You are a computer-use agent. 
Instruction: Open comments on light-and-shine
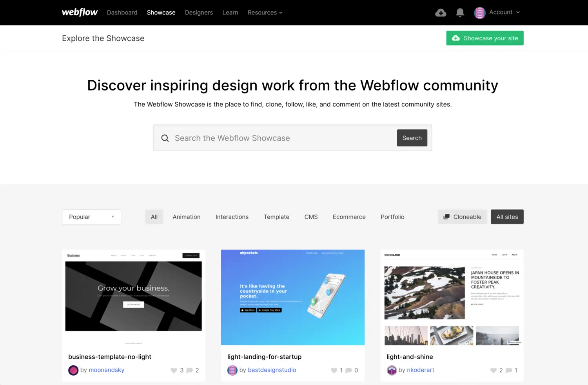509,371
